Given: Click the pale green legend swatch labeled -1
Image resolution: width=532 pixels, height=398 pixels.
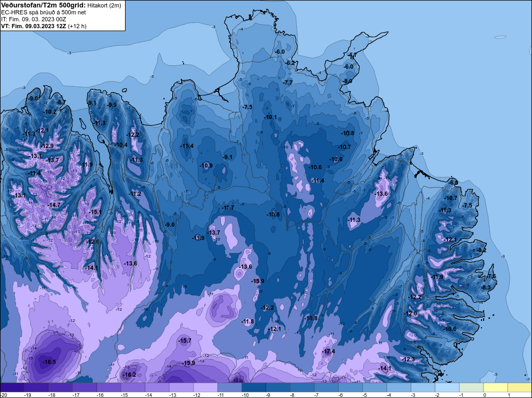Looking at the screenshot, I should coord(471,387).
